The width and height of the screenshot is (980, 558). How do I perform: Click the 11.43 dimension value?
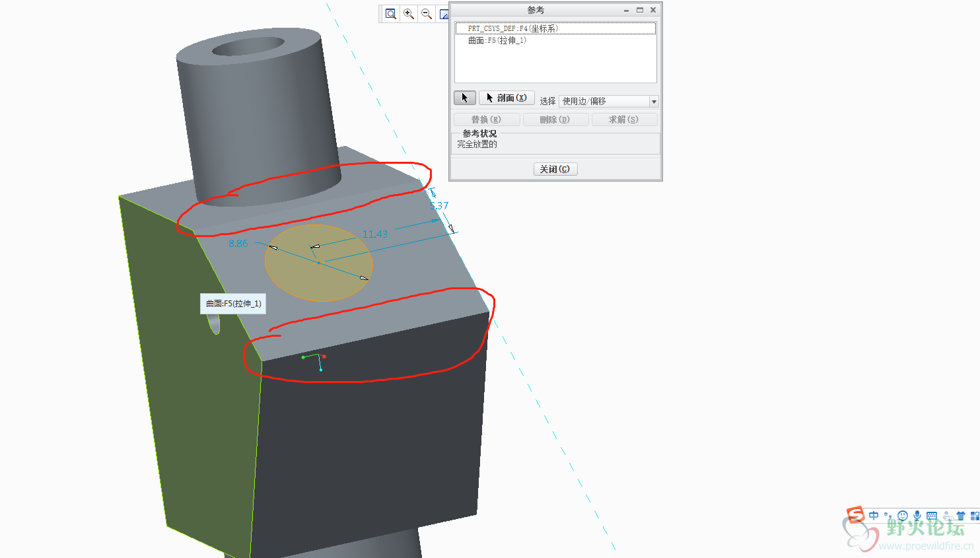click(375, 234)
